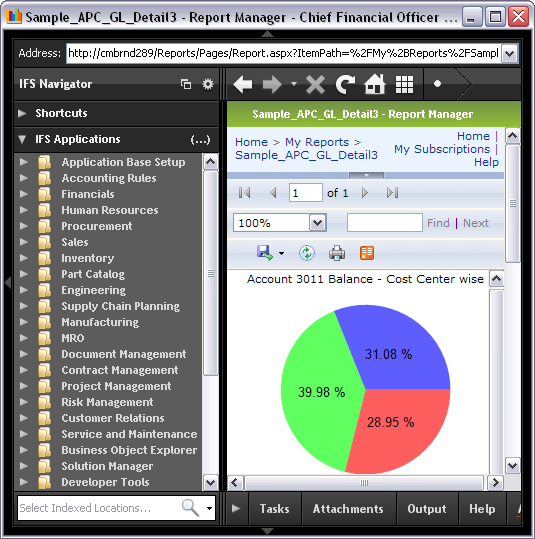Open the grid view icon in toolbar

point(404,84)
